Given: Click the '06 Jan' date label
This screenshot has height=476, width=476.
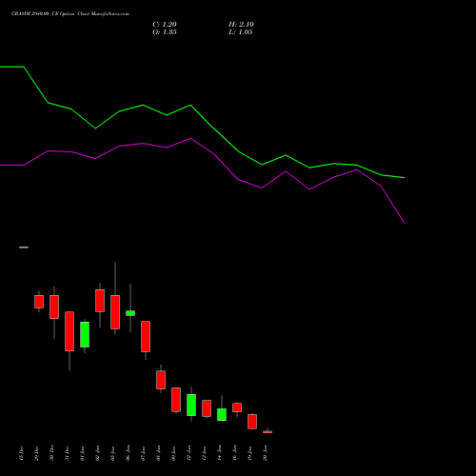Looking at the screenshot, I should click(128, 453).
